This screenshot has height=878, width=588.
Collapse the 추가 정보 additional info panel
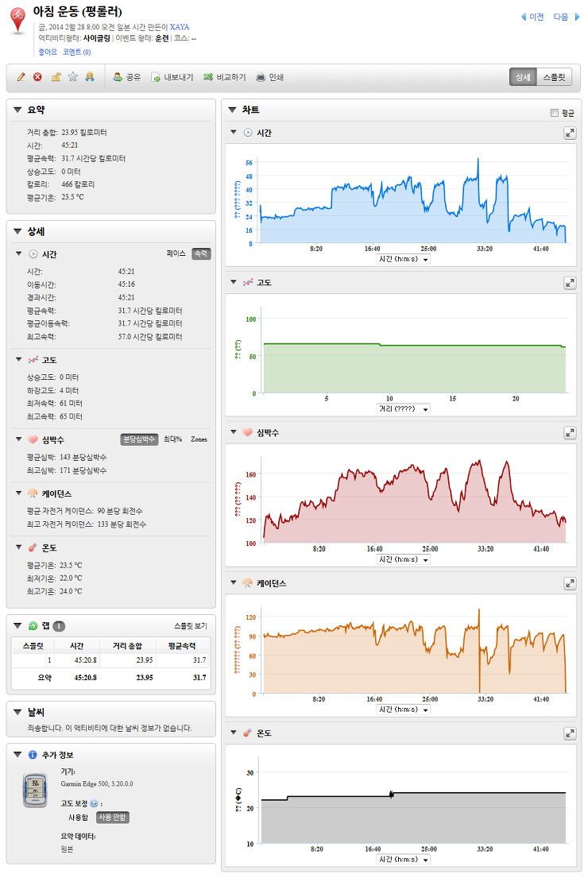coord(17,755)
